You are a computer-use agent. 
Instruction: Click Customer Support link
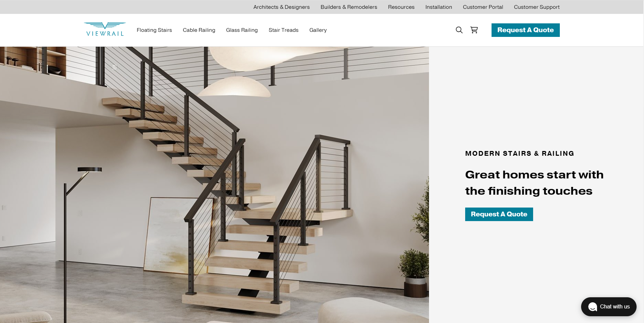coord(536,7)
